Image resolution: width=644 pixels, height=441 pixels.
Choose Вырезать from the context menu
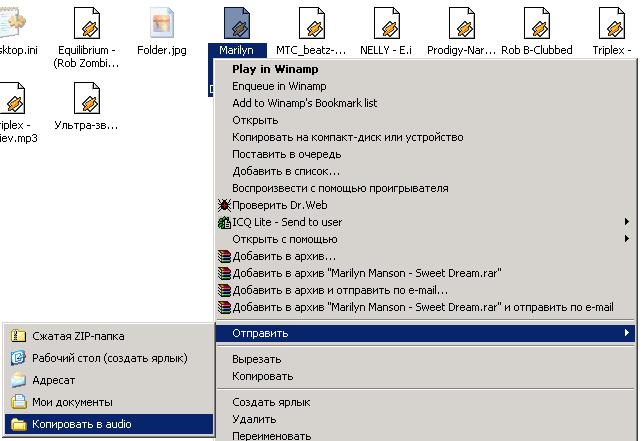[x=425, y=359]
